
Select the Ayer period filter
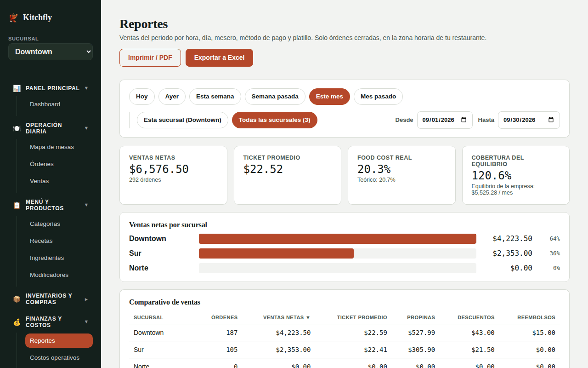(x=172, y=97)
